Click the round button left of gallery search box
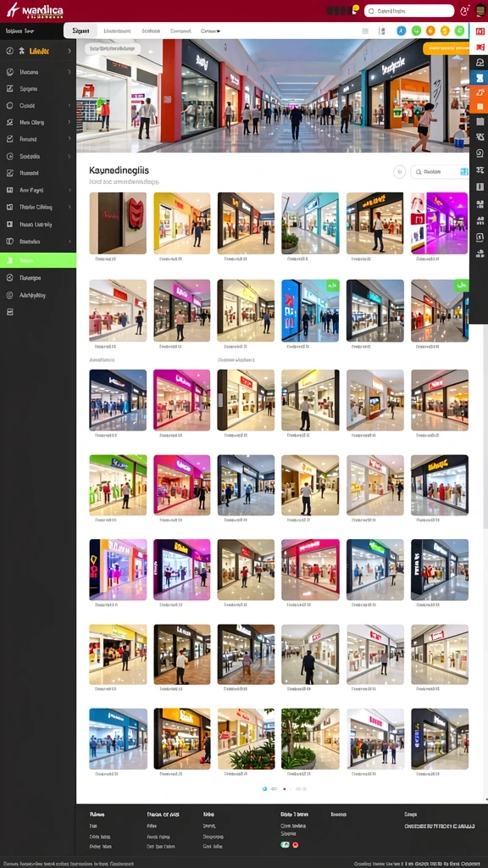The image size is (488, 868). coord(400,171)
